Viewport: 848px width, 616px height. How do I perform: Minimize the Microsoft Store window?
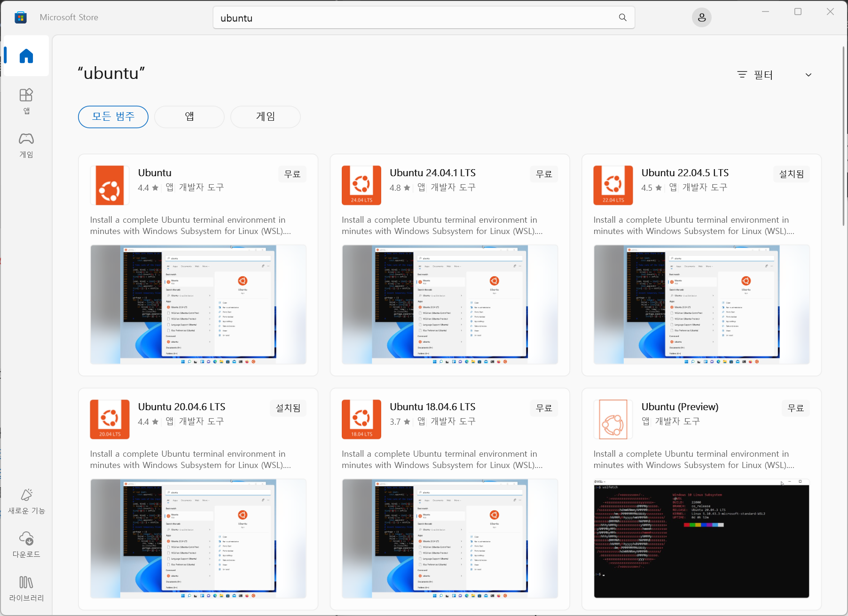tap(765, 12)
